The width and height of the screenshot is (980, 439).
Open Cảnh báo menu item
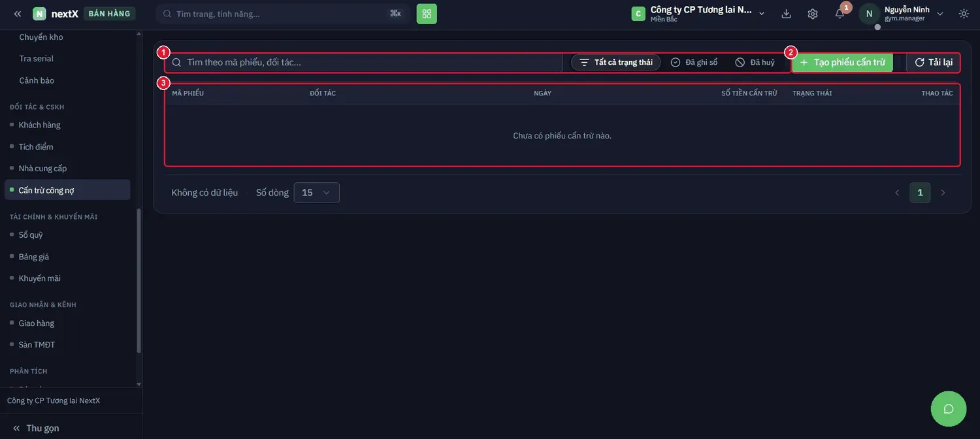(x=37, y=80)
